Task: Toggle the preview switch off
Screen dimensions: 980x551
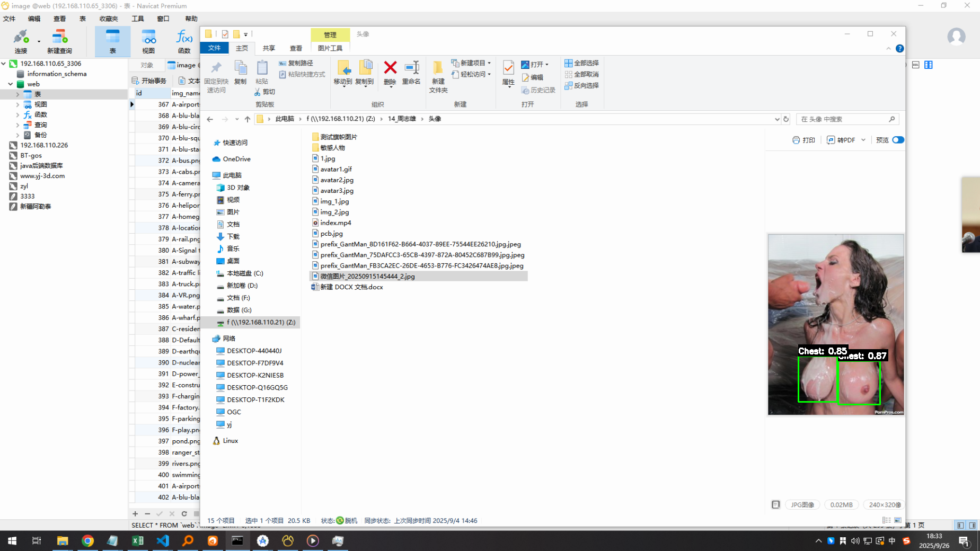Action: (x=898, y=140)
